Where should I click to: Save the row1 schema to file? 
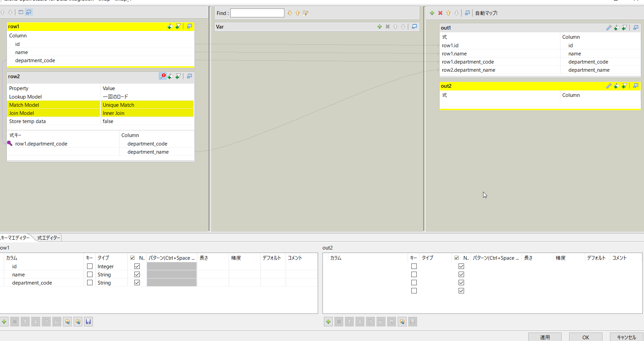[88, 322]
